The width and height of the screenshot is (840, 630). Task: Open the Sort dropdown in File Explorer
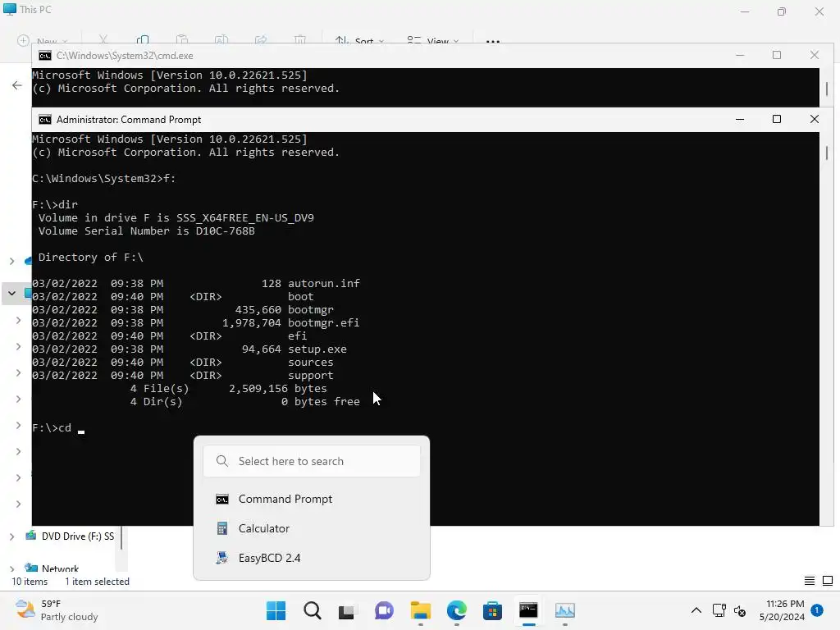coord(359,41)
